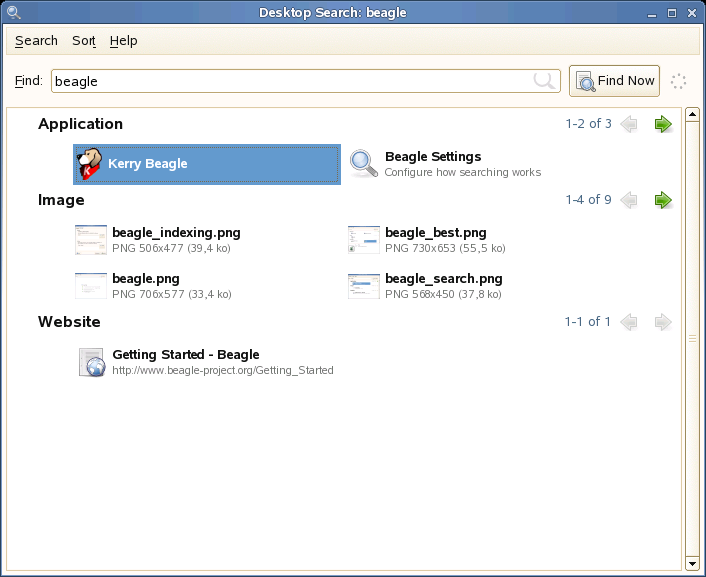Image resolution: width=706 pixels, height=577 pixels.
Task: Click the Kerry Beagle dog icon
Action: point(89,164)
